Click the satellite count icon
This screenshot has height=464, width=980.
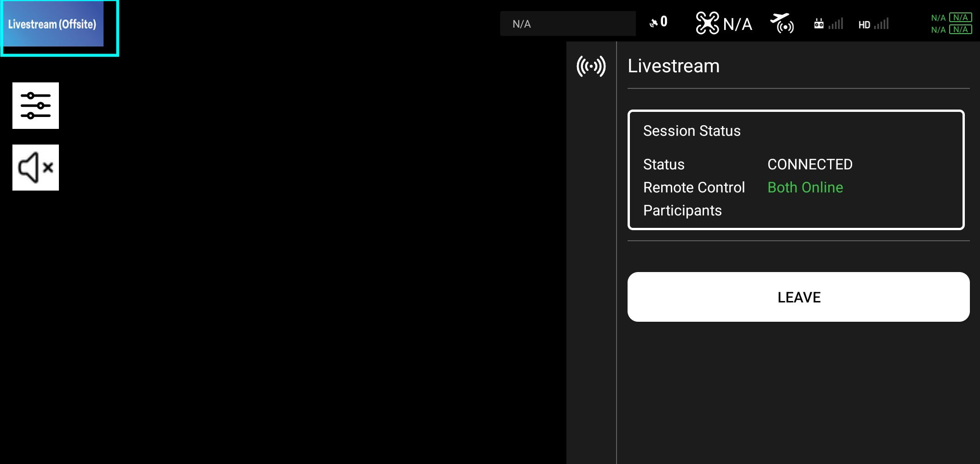tap(658, 22)
